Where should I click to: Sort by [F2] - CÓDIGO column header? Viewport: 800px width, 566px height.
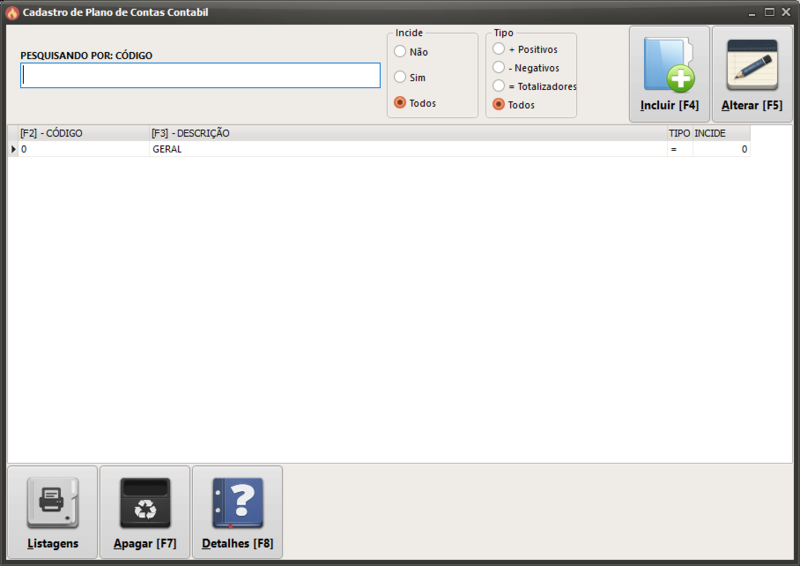click(x=84, y=133)
